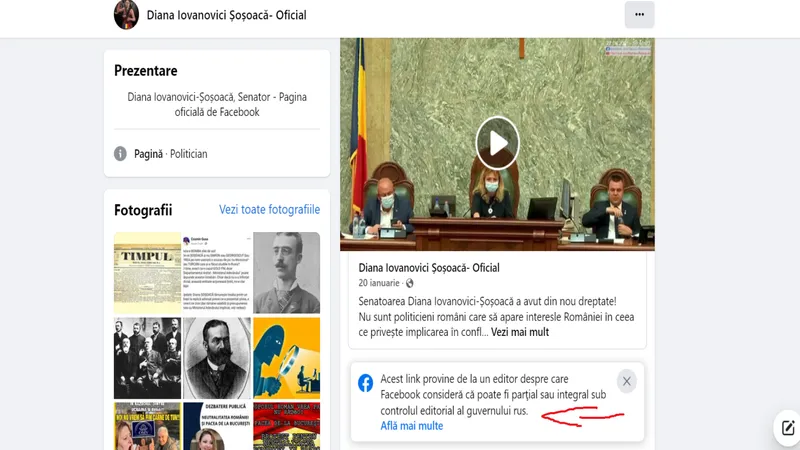Open the yellow magnifying glass illustration thumbnail
Screen dimensions: 800x450
pyautogui.click(x=286, y=358)
